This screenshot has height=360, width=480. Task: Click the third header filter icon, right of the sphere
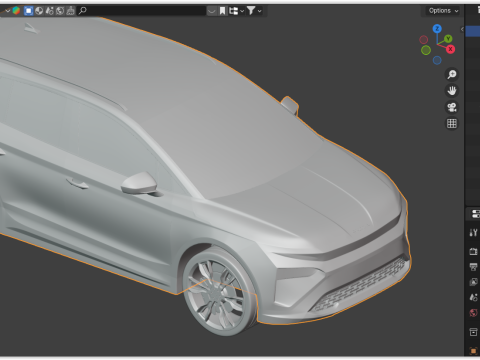(50, 11)
